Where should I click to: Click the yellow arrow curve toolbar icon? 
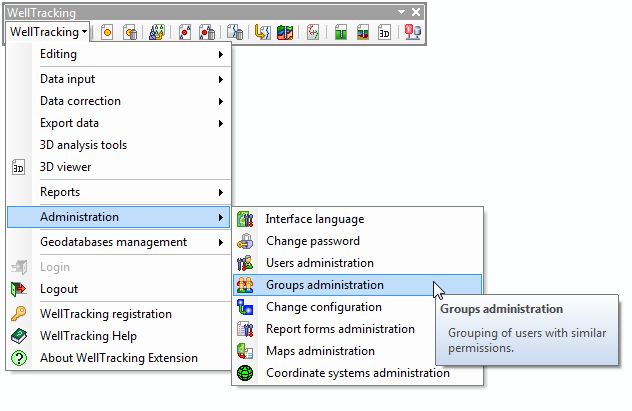(262, 32)
